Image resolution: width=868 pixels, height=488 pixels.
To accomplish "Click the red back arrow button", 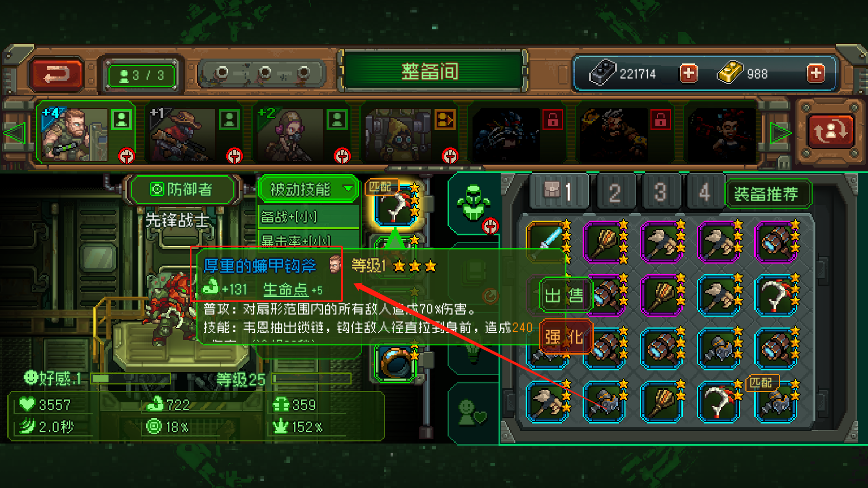I will click(x=57, y=74).
